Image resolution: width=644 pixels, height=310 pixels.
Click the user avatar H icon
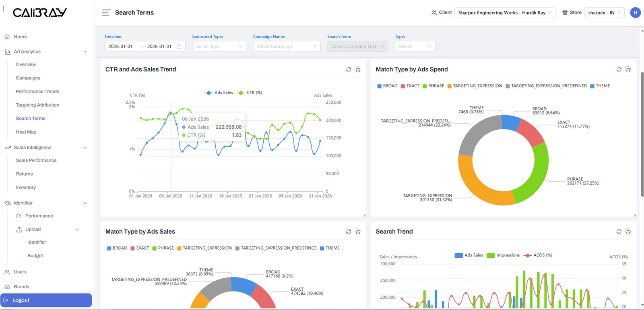(x=635, y=13)
